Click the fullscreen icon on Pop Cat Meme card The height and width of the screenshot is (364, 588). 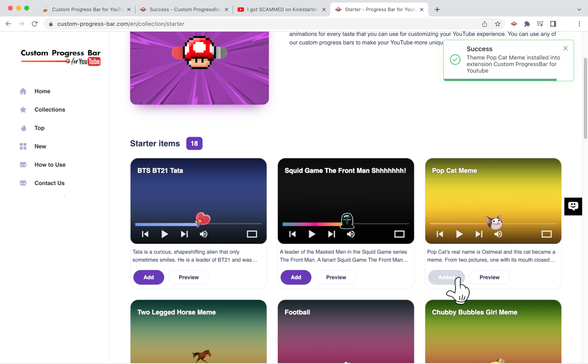pyautogui.click(x=547, y=234)
